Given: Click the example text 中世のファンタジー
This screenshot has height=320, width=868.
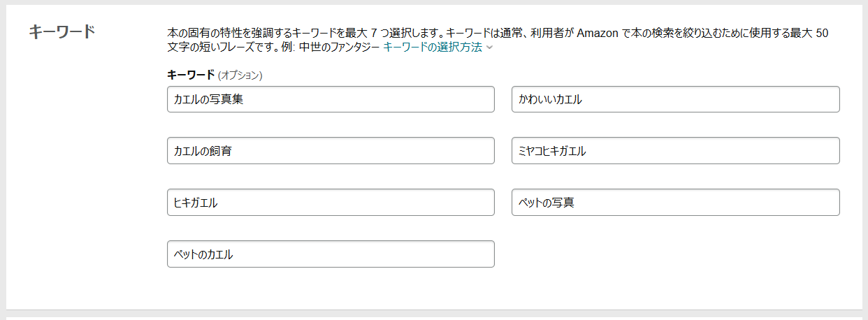Looking at the screenshot, I should point(340,47).
